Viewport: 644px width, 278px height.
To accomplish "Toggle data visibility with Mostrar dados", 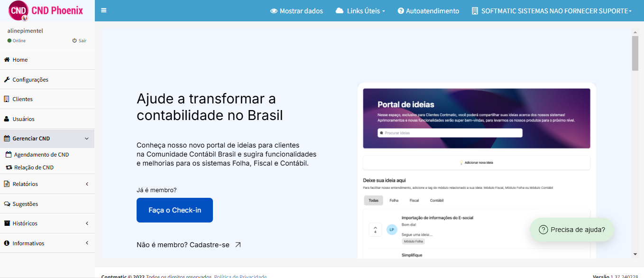I will point(296,10).
